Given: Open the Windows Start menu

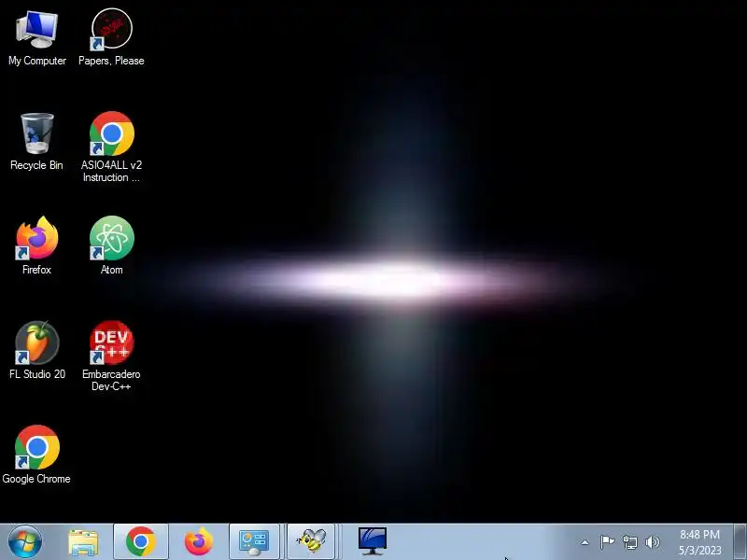Looking at the screenshot, I should [25, 542].
